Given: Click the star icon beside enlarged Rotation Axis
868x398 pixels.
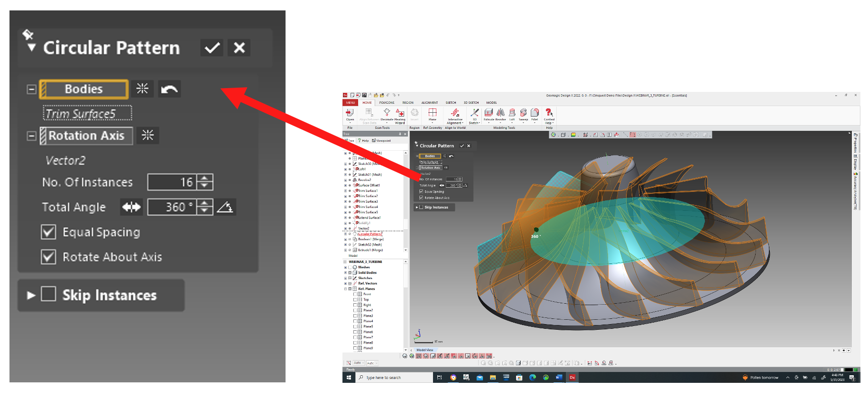Looking at the screenshot, I should pos(148,135).
